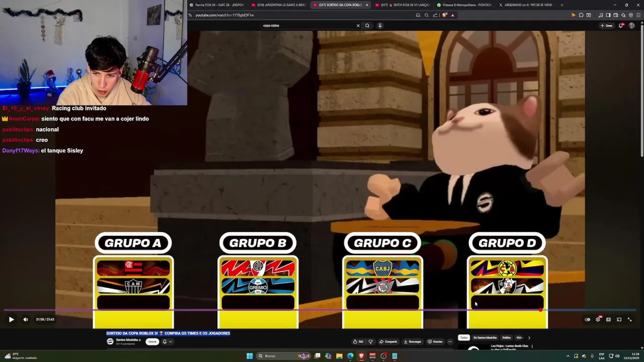Select De Santos Masinha filter chip
Screen dimensions: 644x362
[485, 337]
